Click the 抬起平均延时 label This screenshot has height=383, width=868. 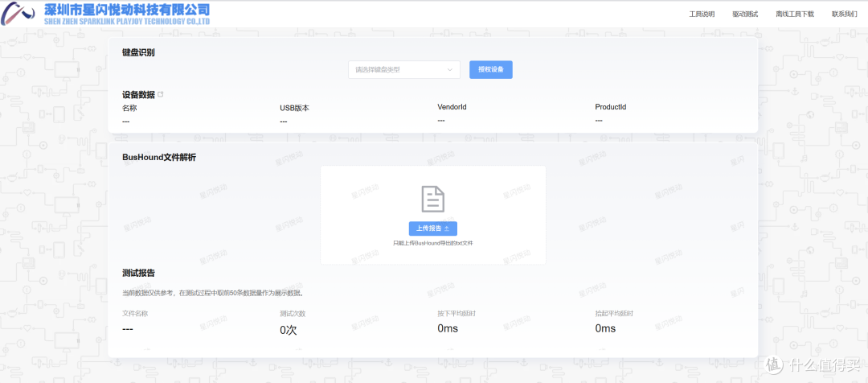tap(615, 314)
